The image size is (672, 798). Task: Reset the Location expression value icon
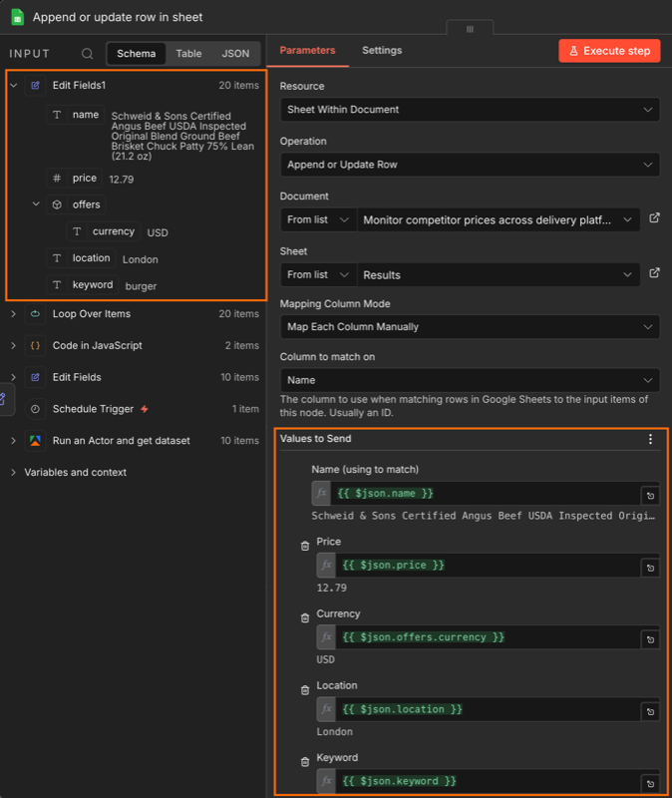pyautogui.click(x=650, y=711)
